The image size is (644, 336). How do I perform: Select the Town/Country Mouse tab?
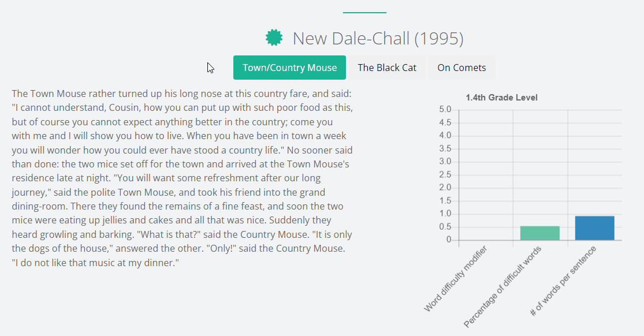click(x=289, y=68)
